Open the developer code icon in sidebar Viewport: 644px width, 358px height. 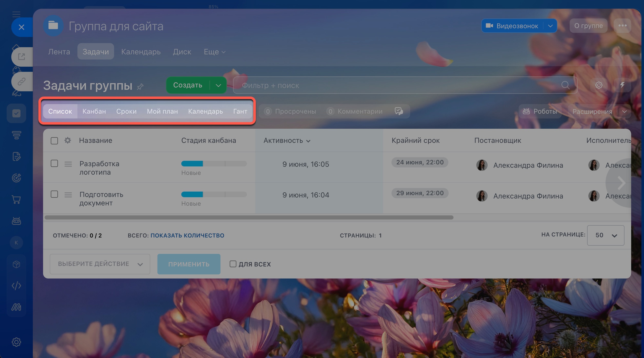point(16,286)
